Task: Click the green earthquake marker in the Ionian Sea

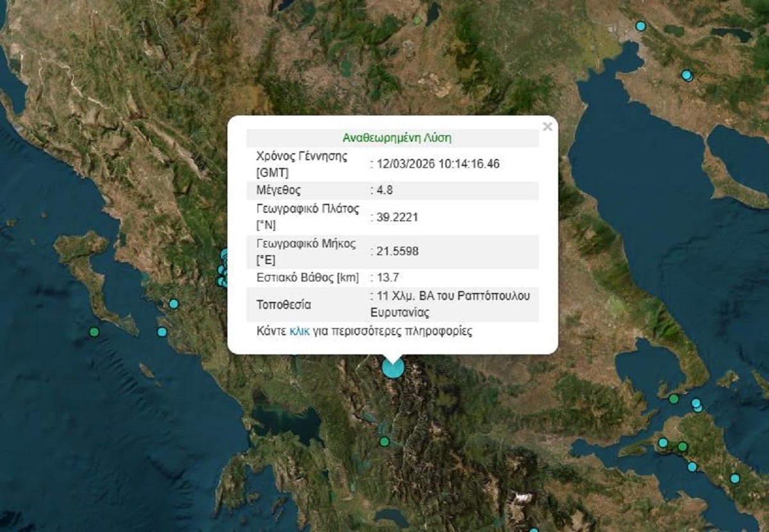Action: pyautogui.click(x=93, y=332)
